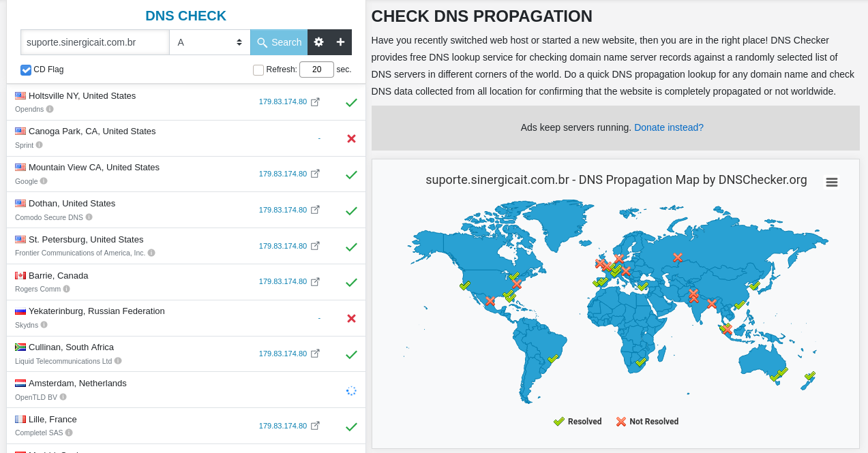Click the red cross on Canoga Park row
The image size is (868, 453).
click(x=351, y=138)
